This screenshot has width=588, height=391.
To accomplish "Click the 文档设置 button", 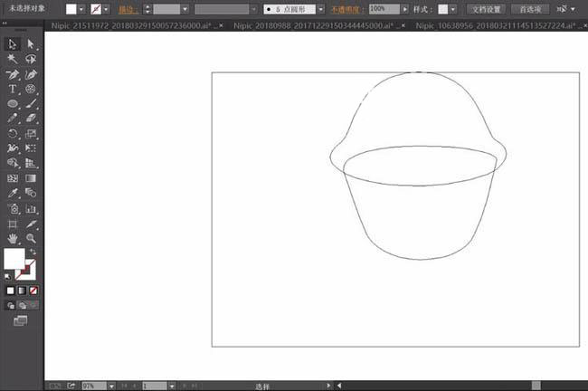I will (486, 9).
